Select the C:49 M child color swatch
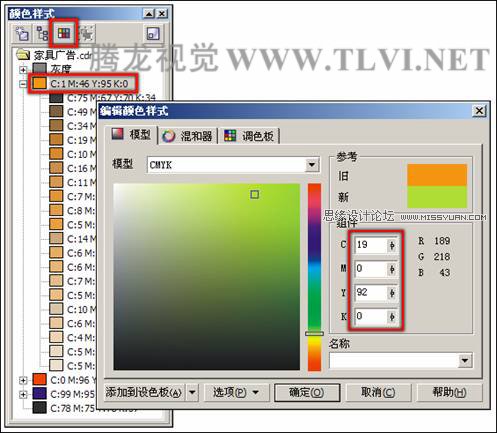Screen dimensions: 497x433 [x=56, y=111]
